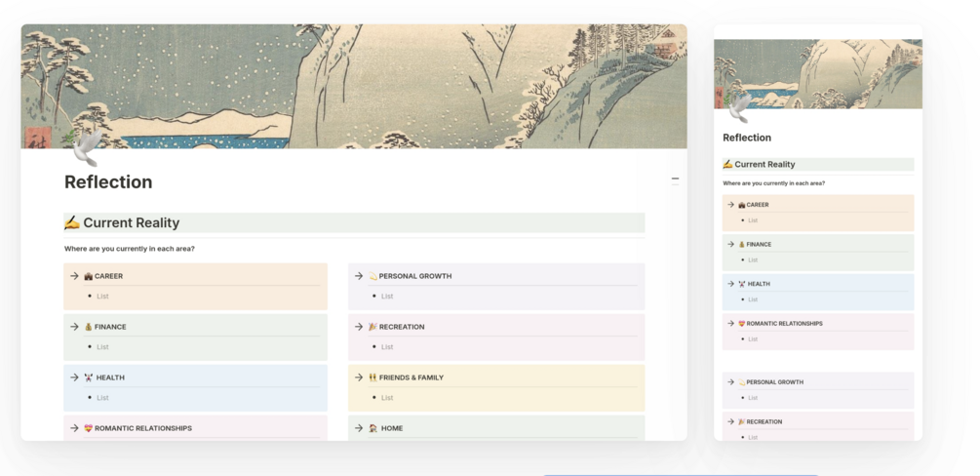Expand the HEALTH arrow in mobile preview
This screenshot has height=476, width=980.
pyautogui.click(x=730, y=283)
